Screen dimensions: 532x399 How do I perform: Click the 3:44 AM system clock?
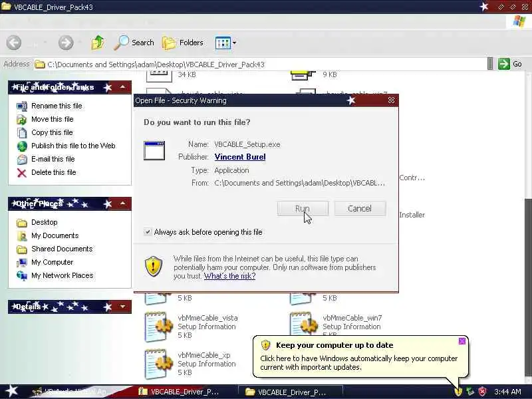507,392
